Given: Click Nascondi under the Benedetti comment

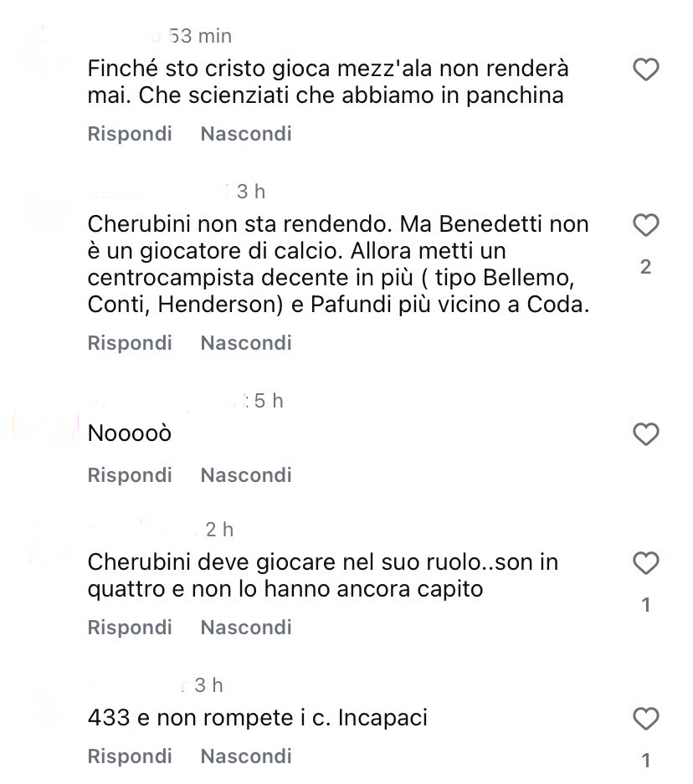Looking at the screenshot, I should click(x=246, y=343).
